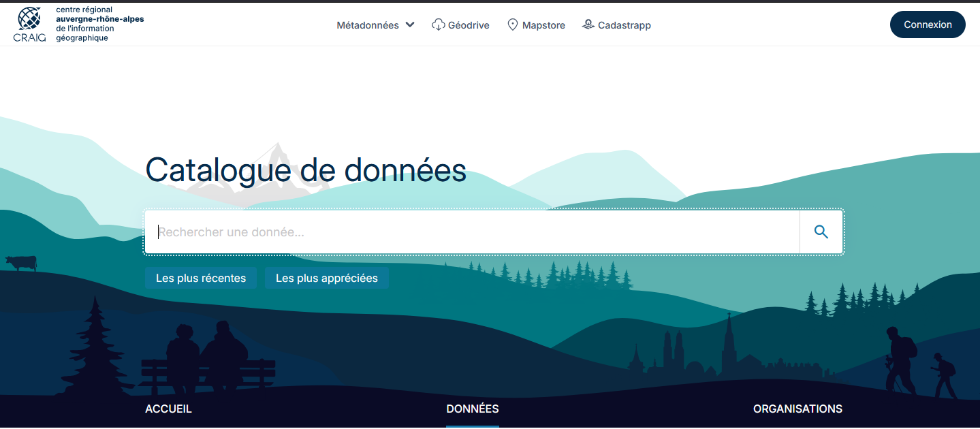The image size is (980, 429).
Task: Click the Cadastrapp parcel icon
Action: tap(588, 25)
